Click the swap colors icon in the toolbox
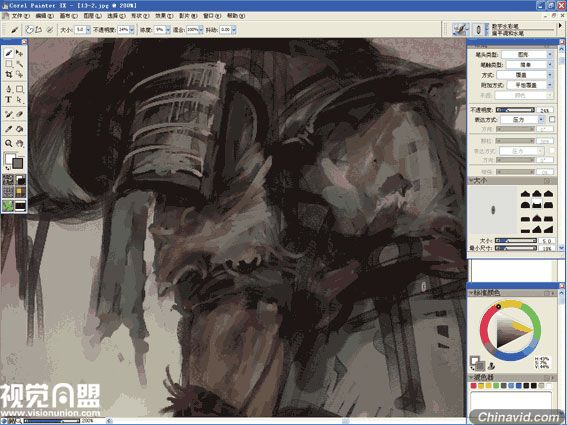This screenshot has height=425, width=567. (8, 169)
